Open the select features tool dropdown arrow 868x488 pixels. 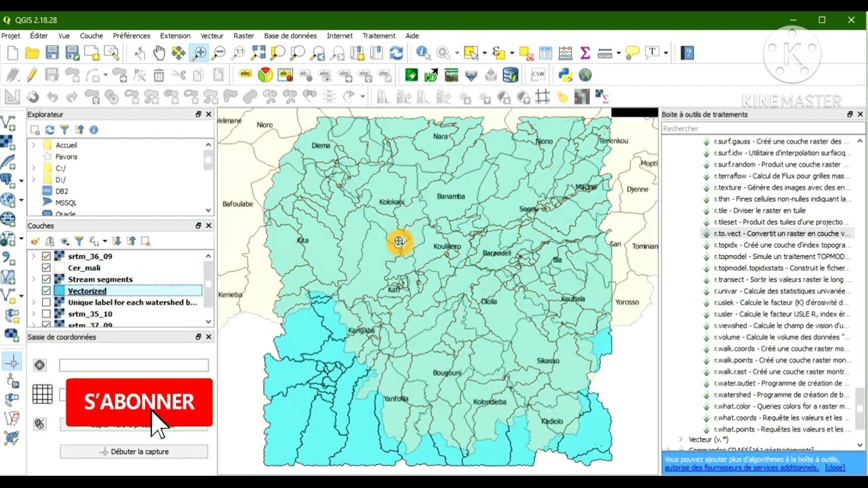point(484,53)
